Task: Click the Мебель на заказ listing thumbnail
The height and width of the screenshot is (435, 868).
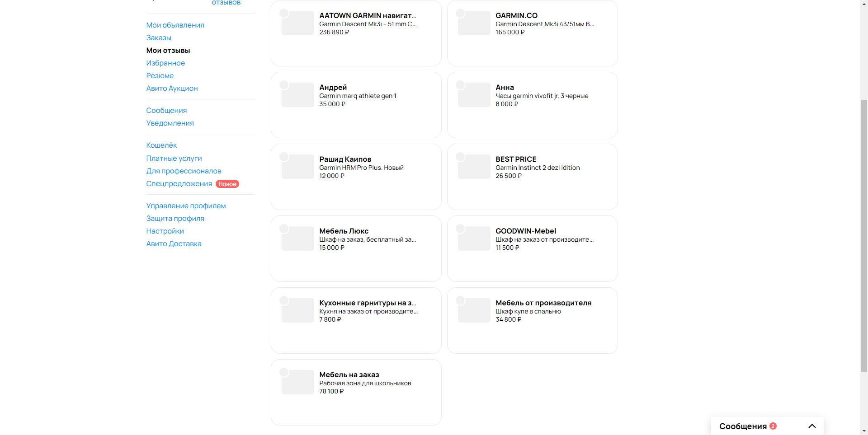Action: tap(297, 382)
